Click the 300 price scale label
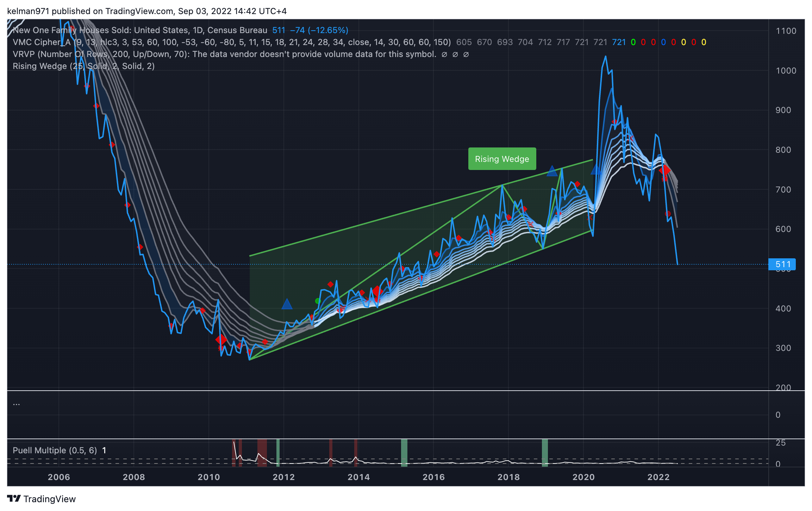This screenshot has width=812, height=511. [783, 348]
